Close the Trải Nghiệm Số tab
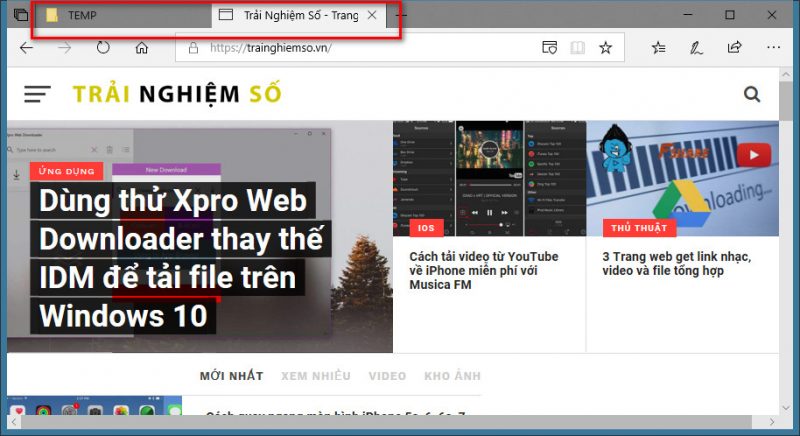 (372, 15)
